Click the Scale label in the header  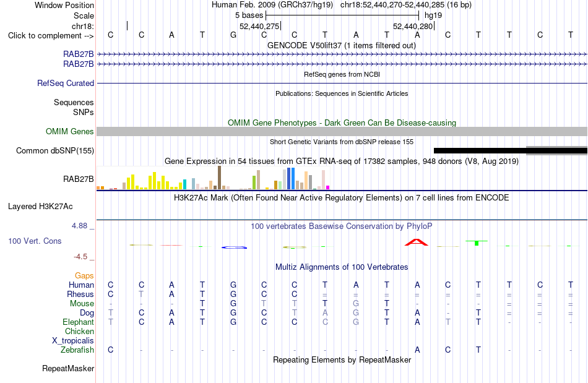coord(84,15)
